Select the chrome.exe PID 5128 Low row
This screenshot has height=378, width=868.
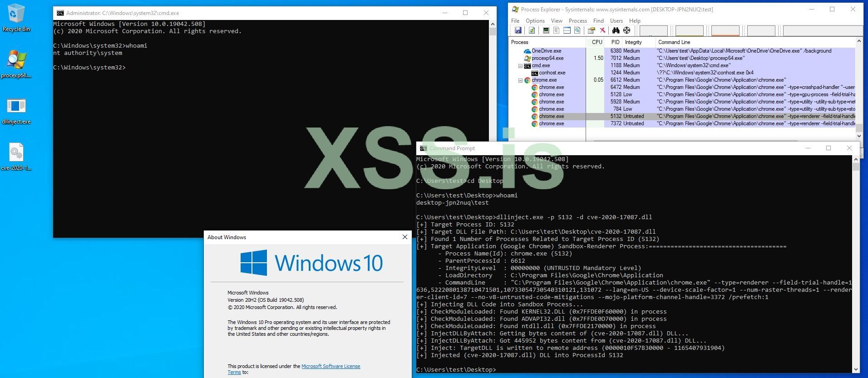(682, 94)
